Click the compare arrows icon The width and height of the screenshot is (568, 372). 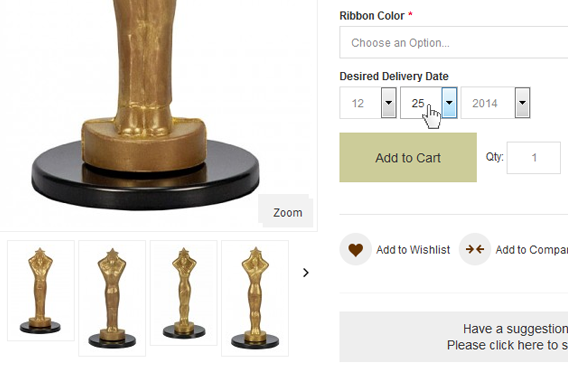[x=475, y=250]
